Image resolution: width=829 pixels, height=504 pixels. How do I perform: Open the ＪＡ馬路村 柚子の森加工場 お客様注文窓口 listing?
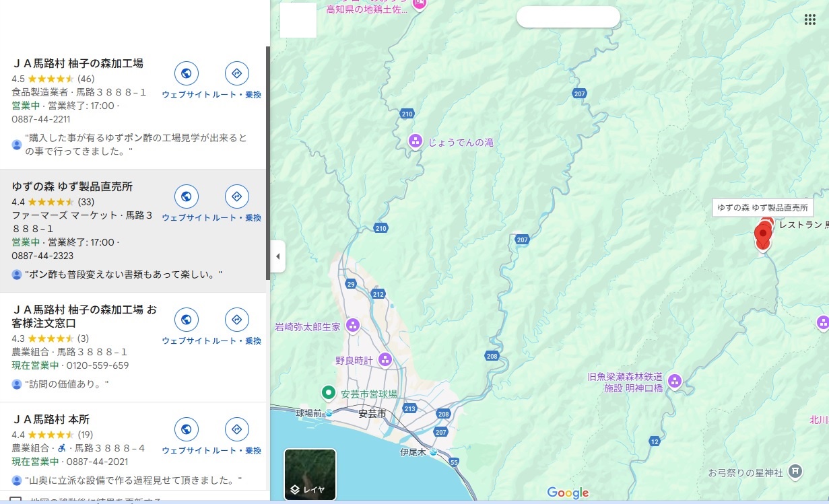tap(84, 316)
